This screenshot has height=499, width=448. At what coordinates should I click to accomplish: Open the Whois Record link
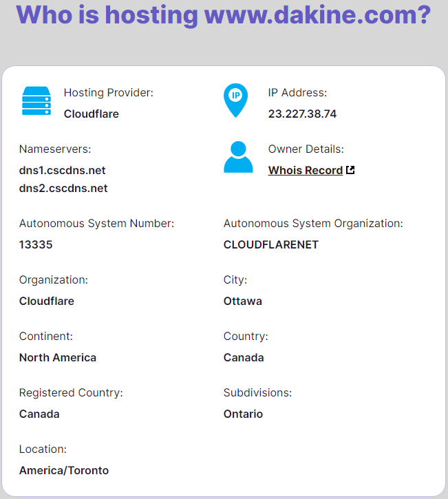point(306,170)
